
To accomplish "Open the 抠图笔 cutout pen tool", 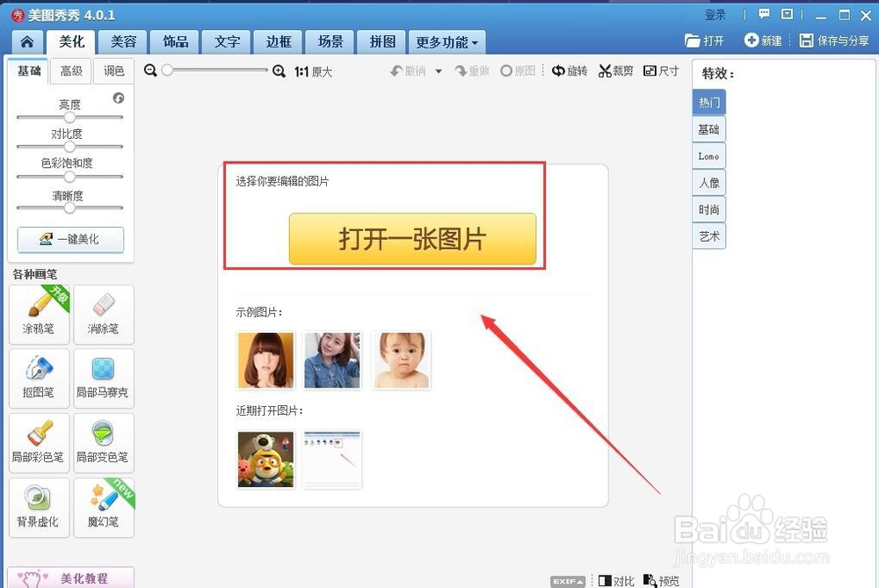I will click(x=39, y=378).
